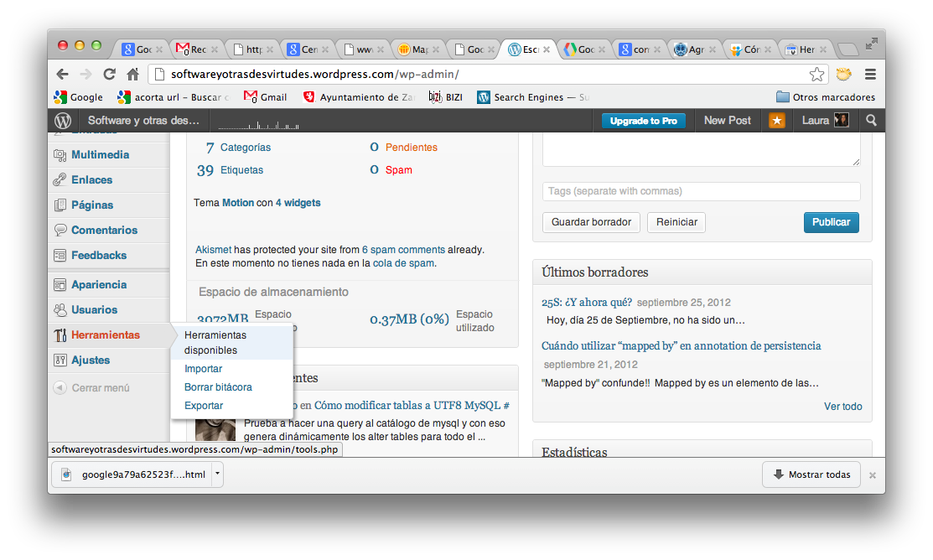Viewport: 933px width, 560px height.
Task: Click the Tags input field
Action: (x=701, y=191)
